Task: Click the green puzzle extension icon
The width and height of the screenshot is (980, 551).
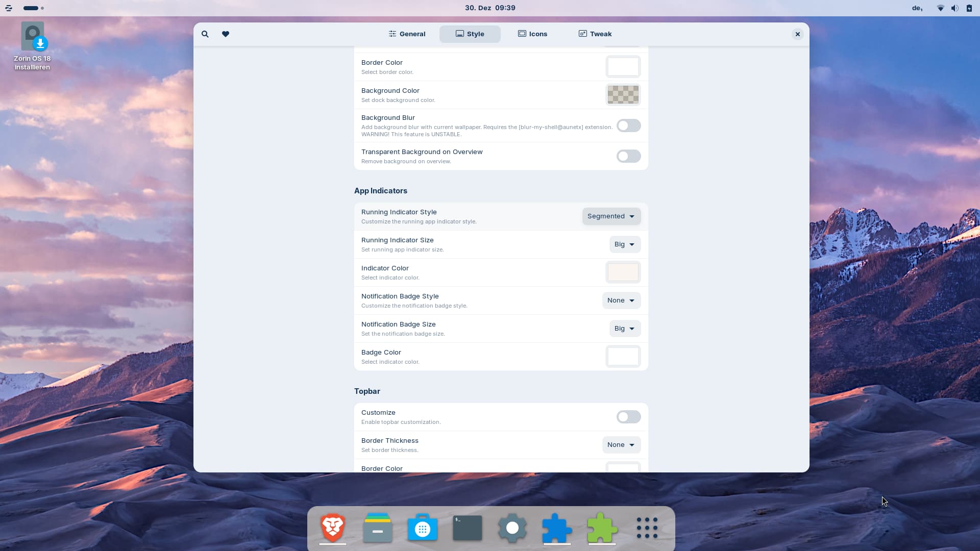Action: coord(602,528)
